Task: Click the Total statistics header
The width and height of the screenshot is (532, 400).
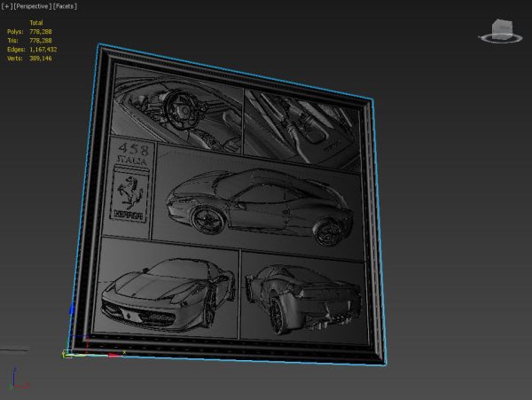Action: pos(36,23)
